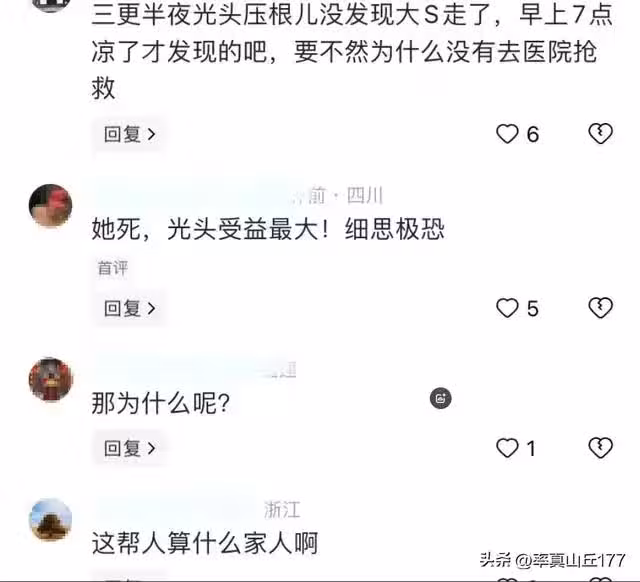Like the 细思极恐 comment with 5 likes
This screenshot has height=582, width=640.
507,308
